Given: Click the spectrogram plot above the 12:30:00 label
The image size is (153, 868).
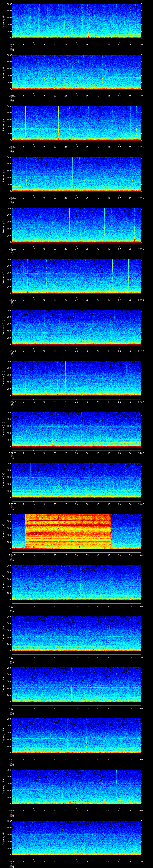Looking at the screenshot, I should click(x=76, y=838).
